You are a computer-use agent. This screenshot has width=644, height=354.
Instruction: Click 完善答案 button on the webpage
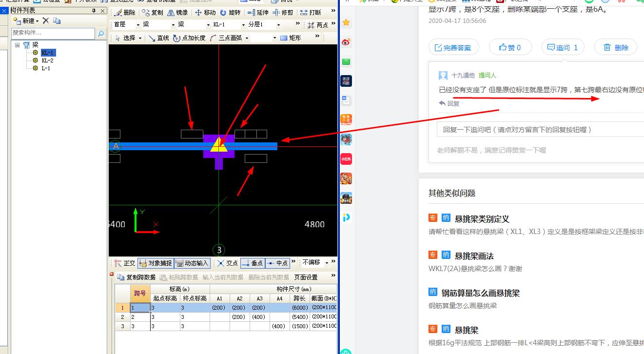tap(453, 47)
